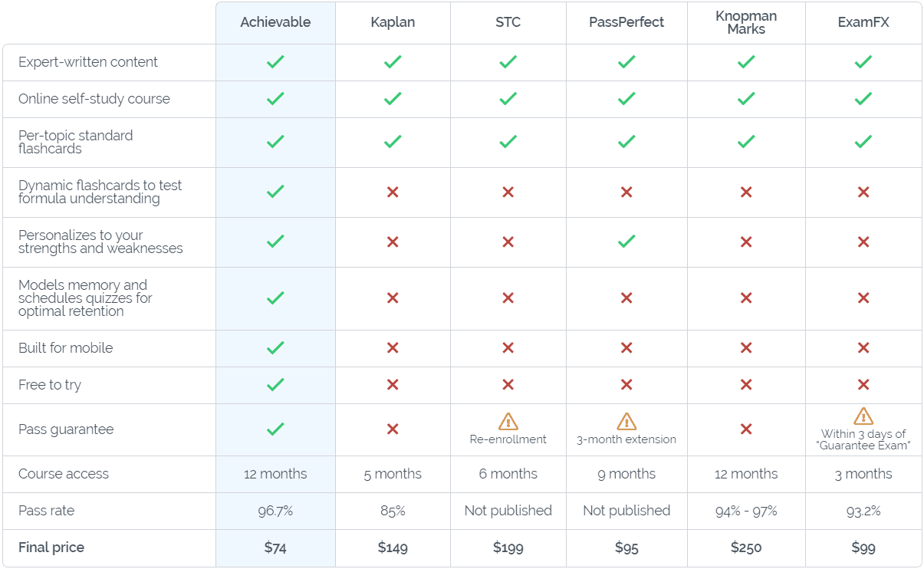Click the Pass rate row label
The image size is (924, 569).
47,511
